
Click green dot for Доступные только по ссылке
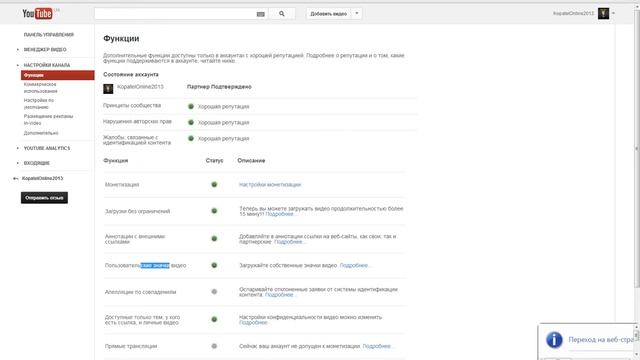coord(214,319)
